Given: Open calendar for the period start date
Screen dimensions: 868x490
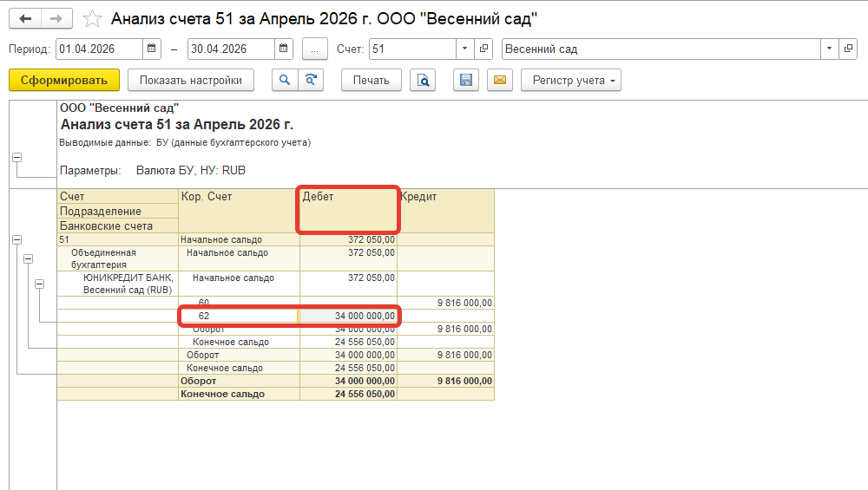Looking at the screenshot, I should [x=152, y=49].
